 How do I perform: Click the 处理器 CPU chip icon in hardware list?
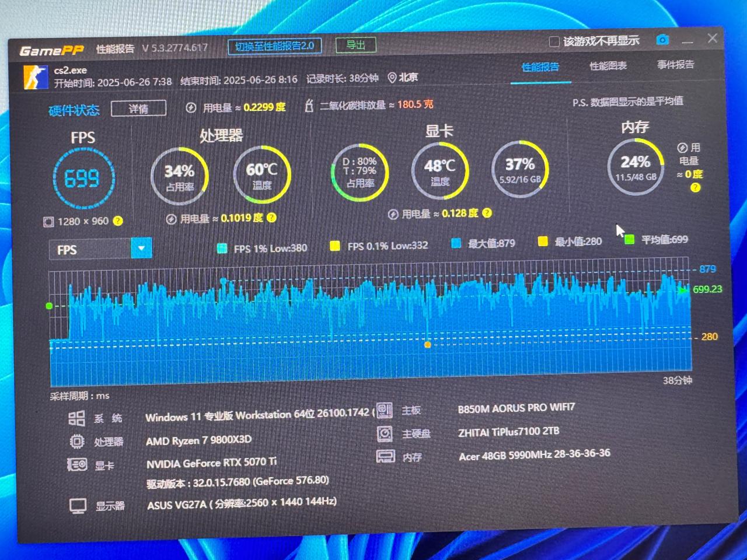[77, 442]
